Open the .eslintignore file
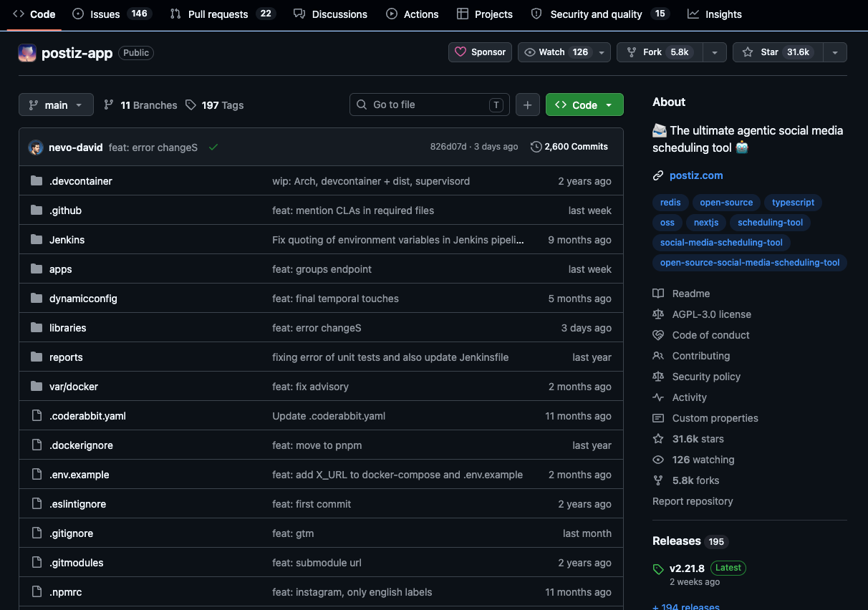This screenshot has width=868, height=610. 77,504
